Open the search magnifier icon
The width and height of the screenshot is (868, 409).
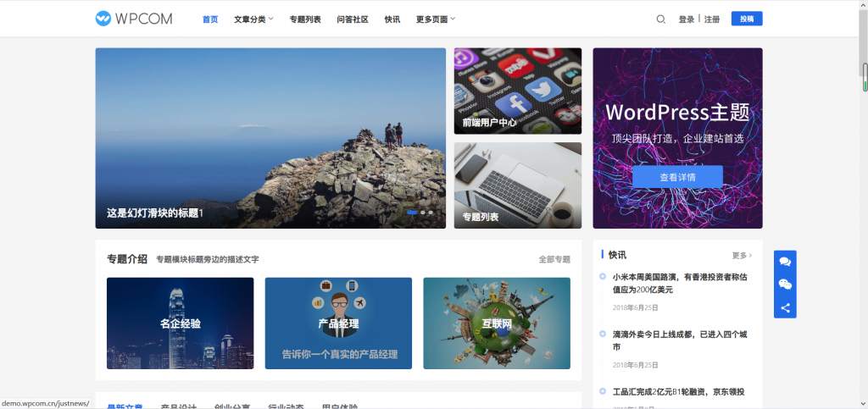pyautogui.click(x=660, y=19)
